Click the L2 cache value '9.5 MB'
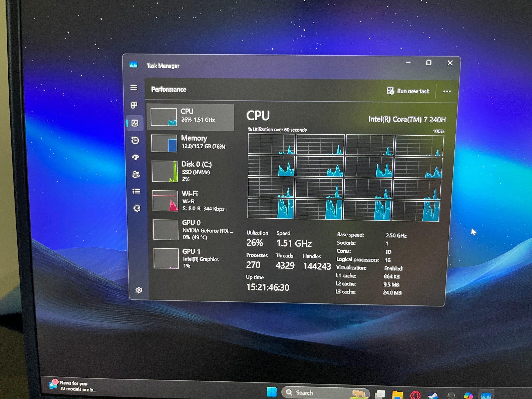 pyautogui.click(x=391, y=285)
